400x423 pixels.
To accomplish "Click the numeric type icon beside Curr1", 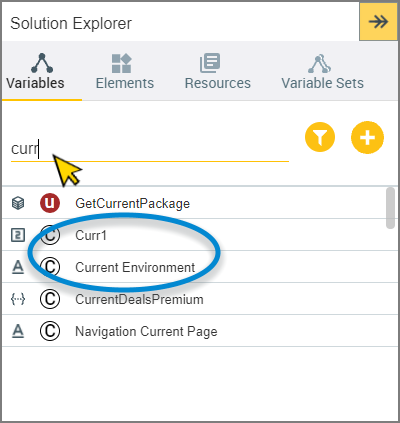I will (18, 235).
